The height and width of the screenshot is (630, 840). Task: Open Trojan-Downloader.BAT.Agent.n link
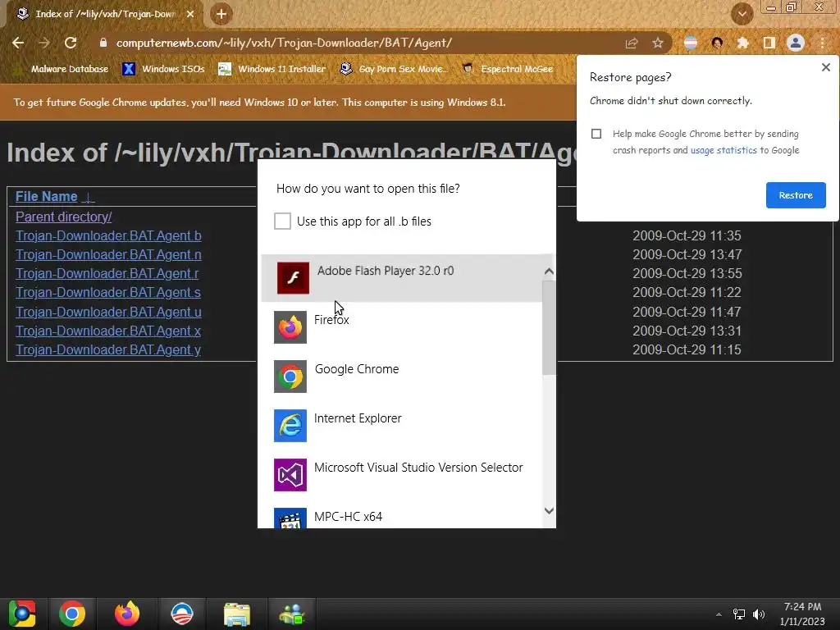(108, 254)
